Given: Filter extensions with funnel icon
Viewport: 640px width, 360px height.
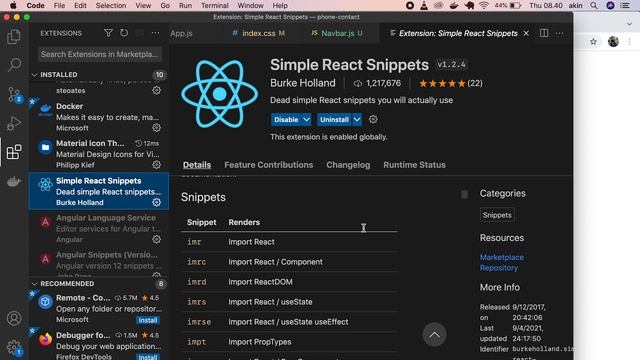Looking at the screenshot, I should click(108, 33).
